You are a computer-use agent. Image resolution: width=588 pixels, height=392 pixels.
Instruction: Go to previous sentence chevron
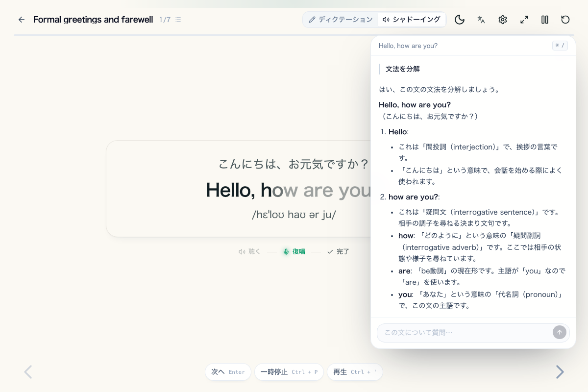28,372
